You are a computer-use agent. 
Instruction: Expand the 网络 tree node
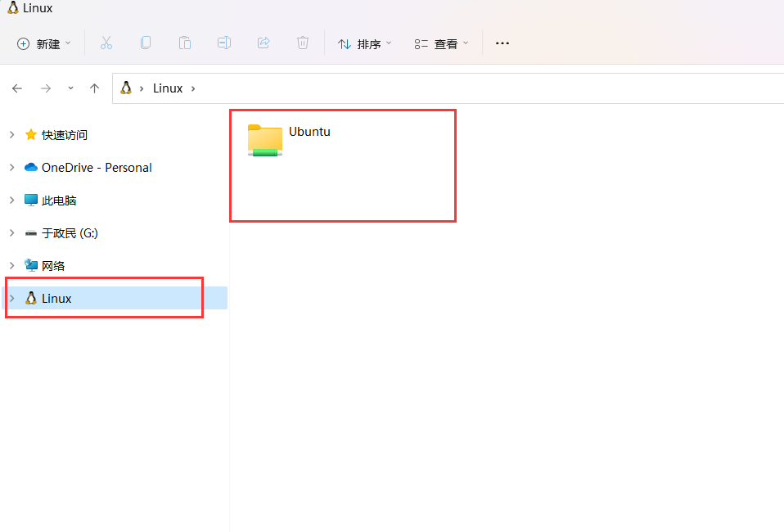click(12, 265)
